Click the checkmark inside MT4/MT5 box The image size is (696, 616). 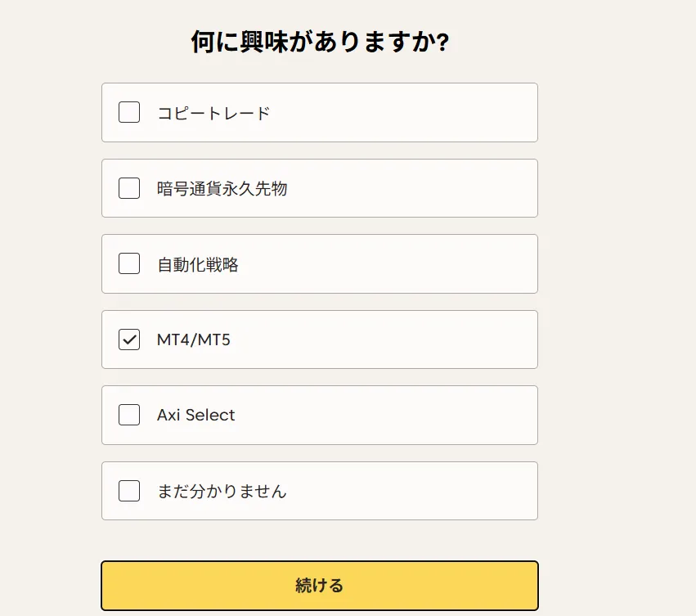pos(128,339)
